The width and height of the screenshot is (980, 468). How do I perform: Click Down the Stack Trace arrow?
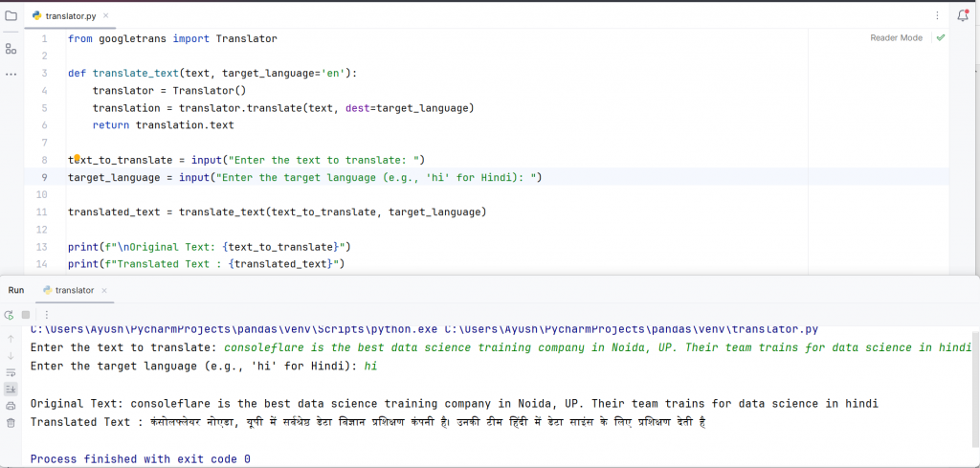pos(11,355)
